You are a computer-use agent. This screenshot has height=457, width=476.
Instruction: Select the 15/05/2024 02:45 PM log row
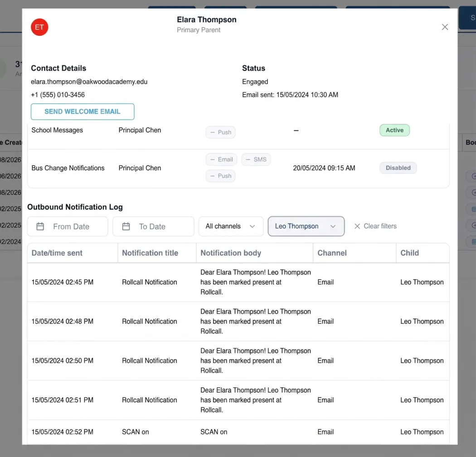(238, 282)
